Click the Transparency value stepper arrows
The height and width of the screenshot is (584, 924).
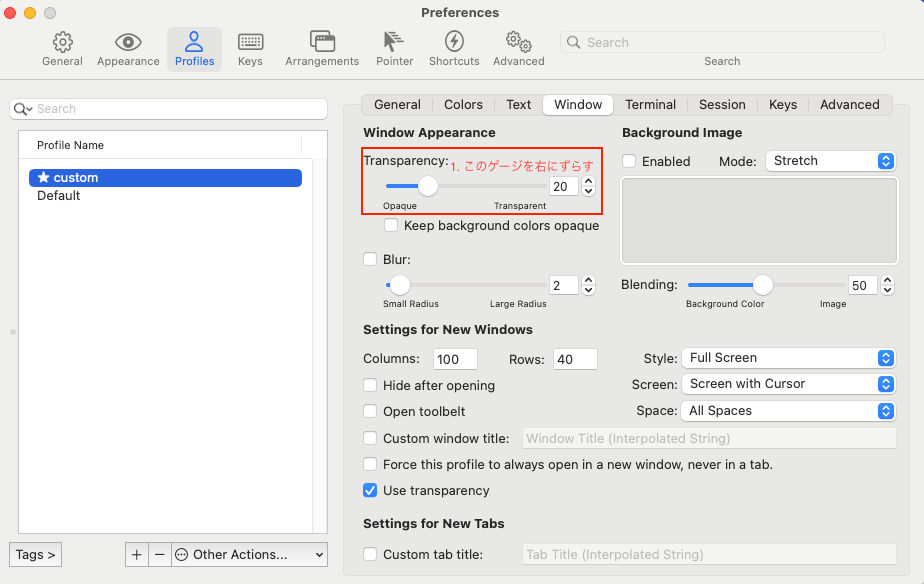point(588,186)
